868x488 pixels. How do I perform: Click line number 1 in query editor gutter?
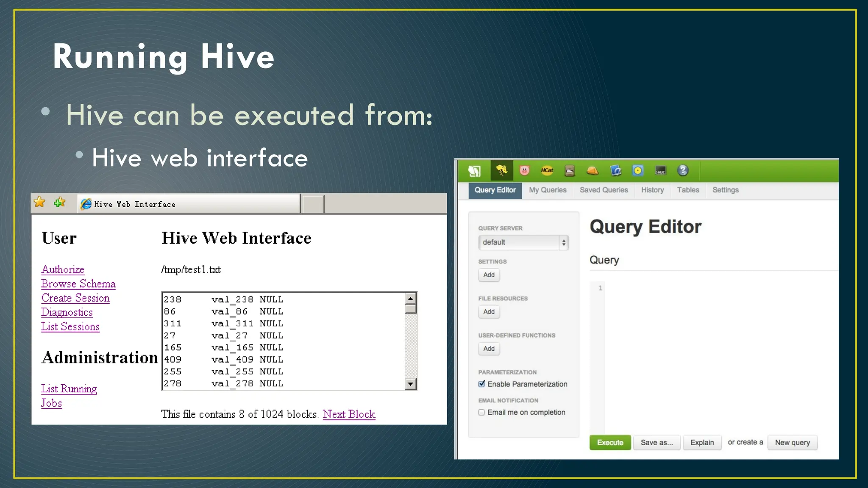[x=600, y=288]
